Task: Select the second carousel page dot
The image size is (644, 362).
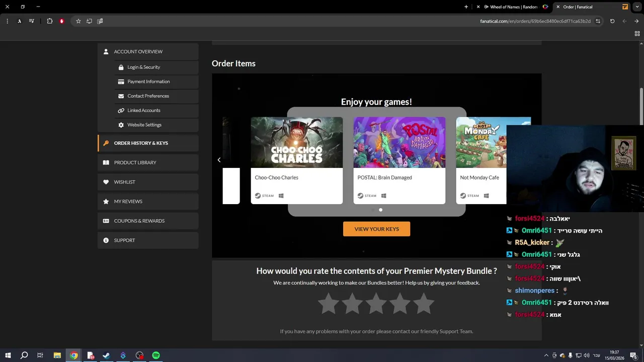Action: [x=380, y=210]
